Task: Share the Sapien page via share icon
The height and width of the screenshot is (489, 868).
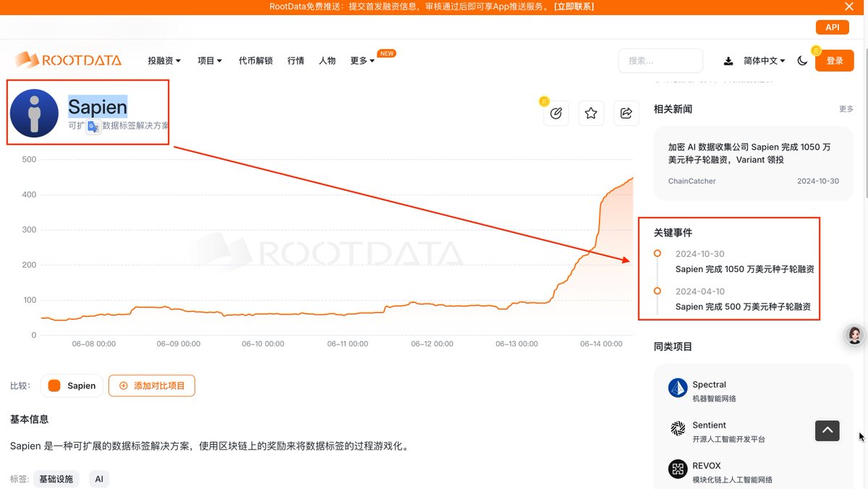Action: click(x=626, y=113)
